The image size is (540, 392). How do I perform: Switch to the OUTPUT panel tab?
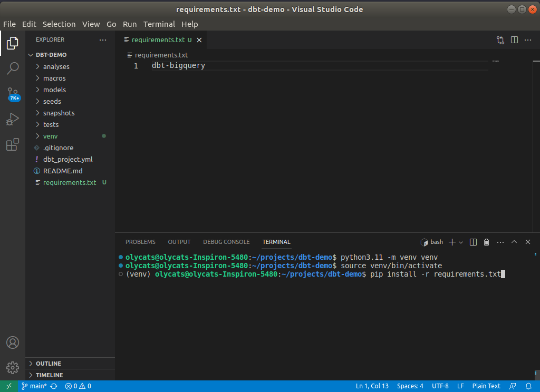tap(179, 242)
